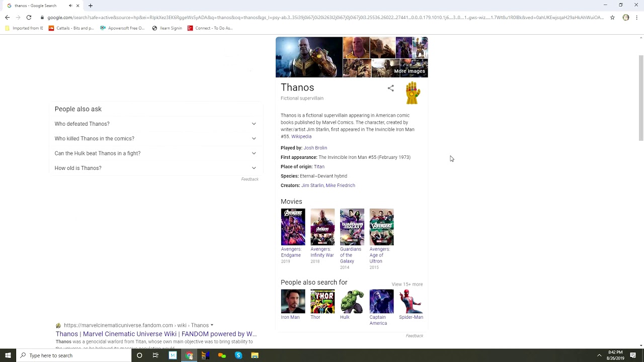Click the Infinity Gauntlet icon
Viewport: 644px width, 362px height.
(x=413, y=93)
